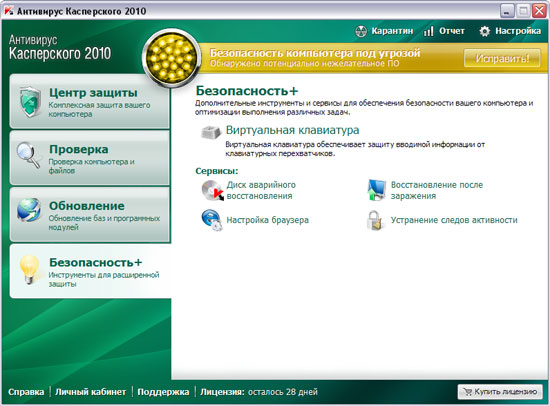550x406 pixels.
Task: Click the yellow security status indicator orb
Action: (172, 58)
